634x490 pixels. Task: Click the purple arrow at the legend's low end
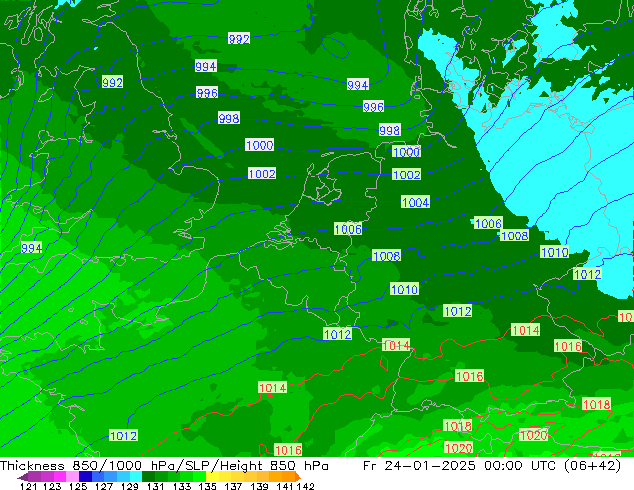(x=23, y=477)
